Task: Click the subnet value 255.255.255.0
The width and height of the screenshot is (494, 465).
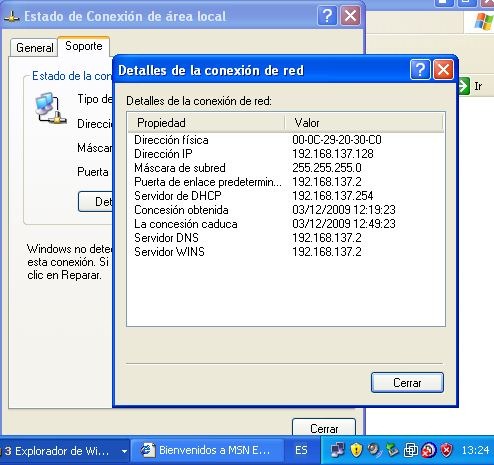Action: click(327, 168)
